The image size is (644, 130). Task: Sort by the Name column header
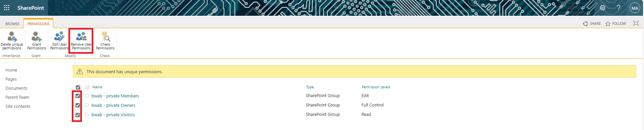(x=97, y=87)
